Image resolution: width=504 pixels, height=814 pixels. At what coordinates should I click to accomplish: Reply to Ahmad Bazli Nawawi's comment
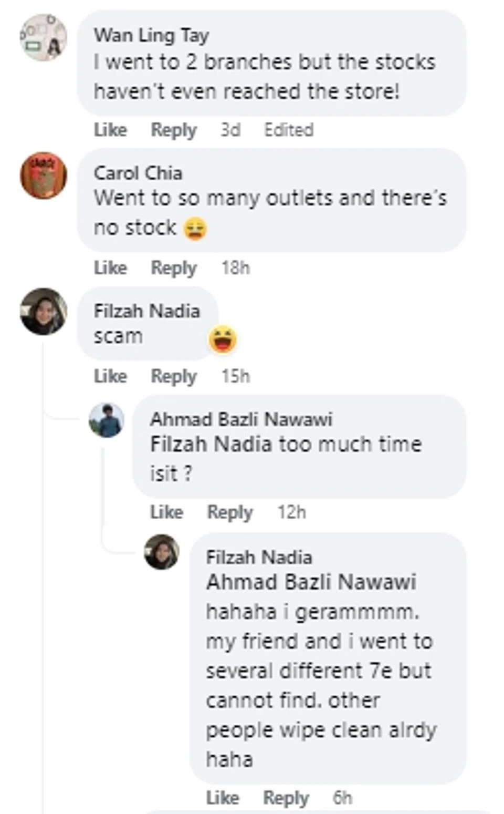point(230,512)
